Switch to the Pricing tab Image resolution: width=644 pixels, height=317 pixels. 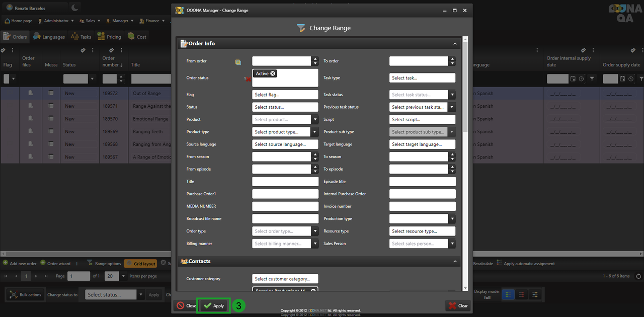109,37
